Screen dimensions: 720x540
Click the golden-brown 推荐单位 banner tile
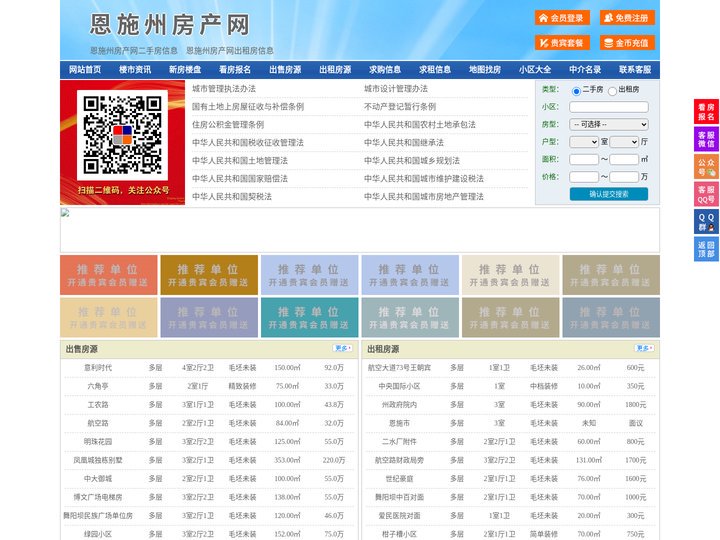click(x=209, y=275)
